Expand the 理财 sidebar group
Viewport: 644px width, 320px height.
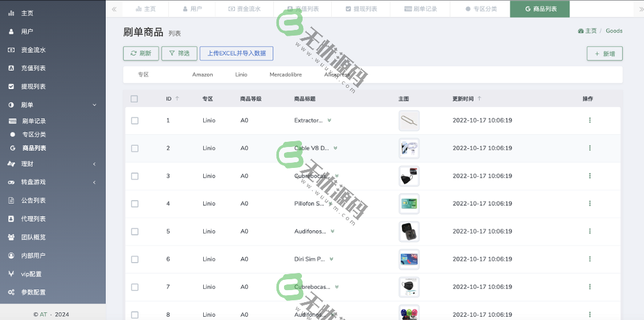(x=53, y=164)
